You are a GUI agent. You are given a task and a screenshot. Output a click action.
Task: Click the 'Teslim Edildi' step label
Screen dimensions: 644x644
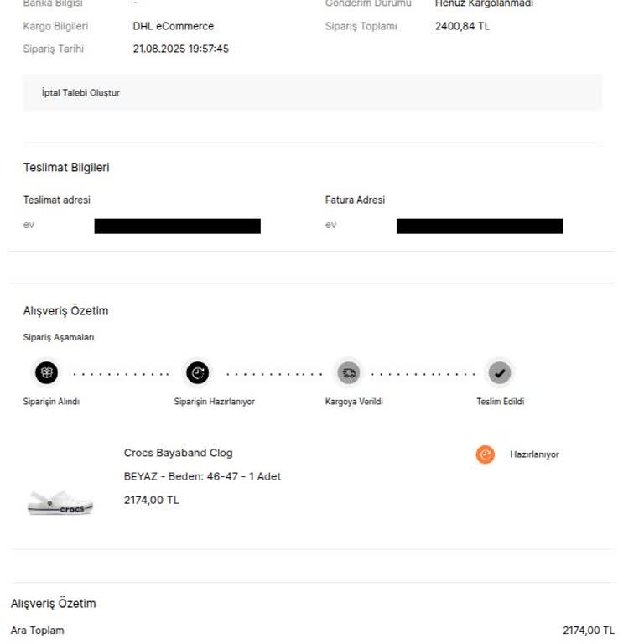[500, 402]
